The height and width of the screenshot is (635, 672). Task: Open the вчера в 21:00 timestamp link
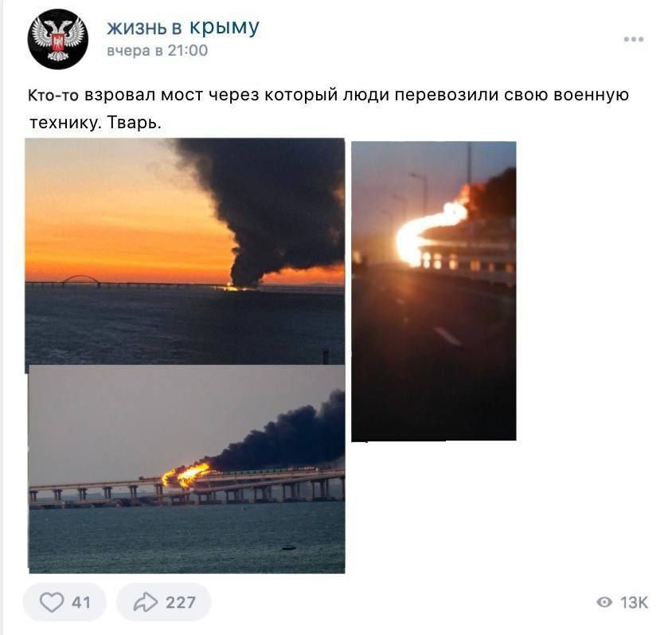158,50
